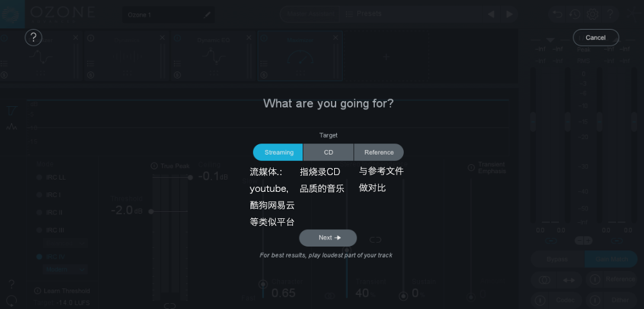Select IRC IV mode
This screenshot has height=309, width=644.
click(x=50, y=257)
